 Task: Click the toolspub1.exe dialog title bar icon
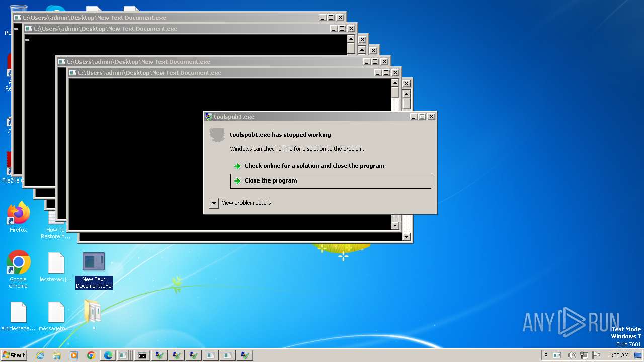[x=209, y=117]
